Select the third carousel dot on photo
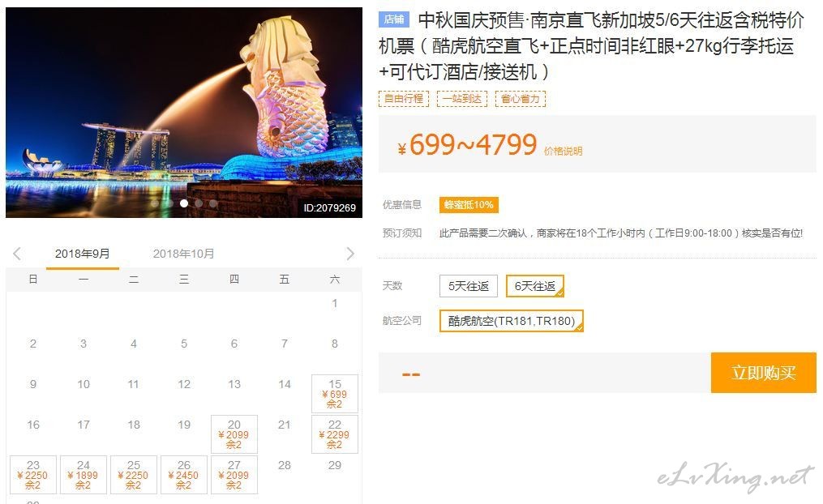The width and height of the screenshot is (823, 504). pos(184,203)
